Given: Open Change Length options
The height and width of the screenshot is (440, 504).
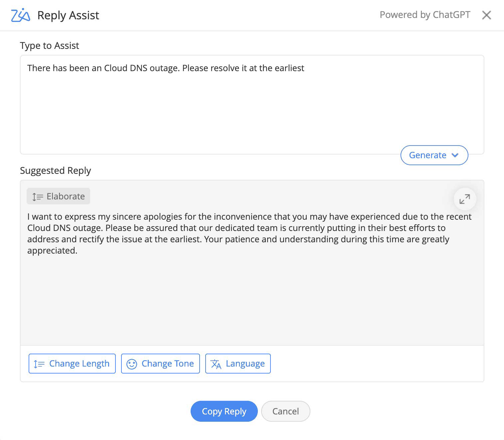Looking at the screenshot, I should tap(72, 364).
